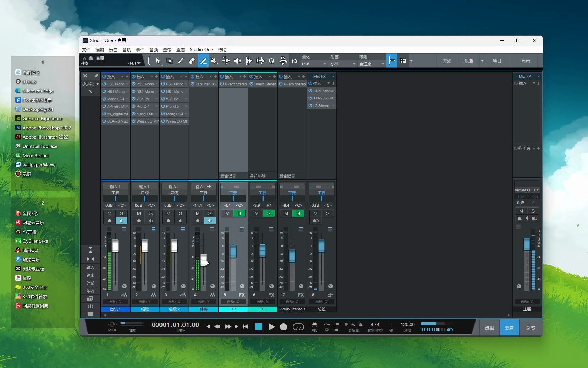Click the IQ input quantize icon
588x368 pixels.
294,61
